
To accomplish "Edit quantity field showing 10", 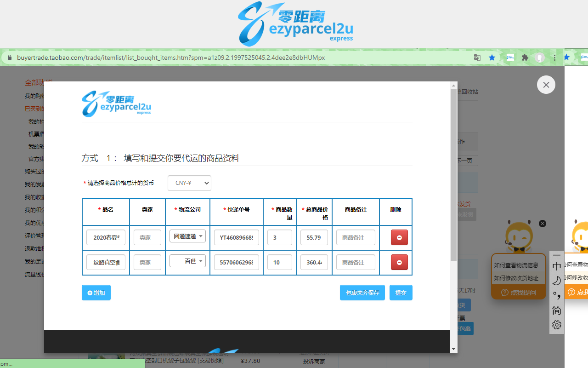I will pos(280,262).
